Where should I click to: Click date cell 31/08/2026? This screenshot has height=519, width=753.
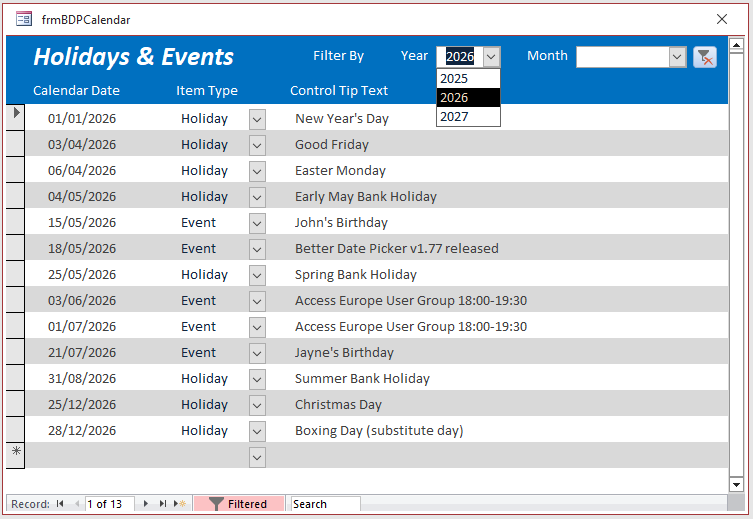pyautogui.click(x=82, y=378)
